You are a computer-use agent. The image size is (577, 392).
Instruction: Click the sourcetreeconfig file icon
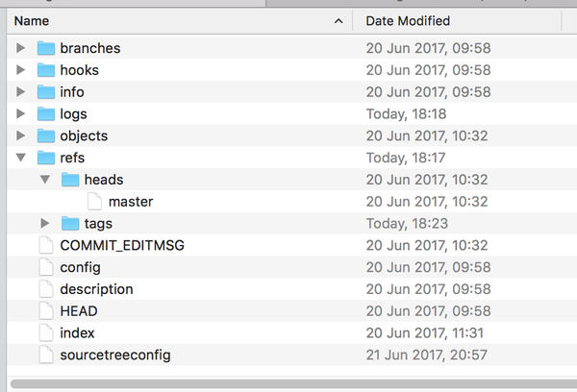tap(47, 355)
